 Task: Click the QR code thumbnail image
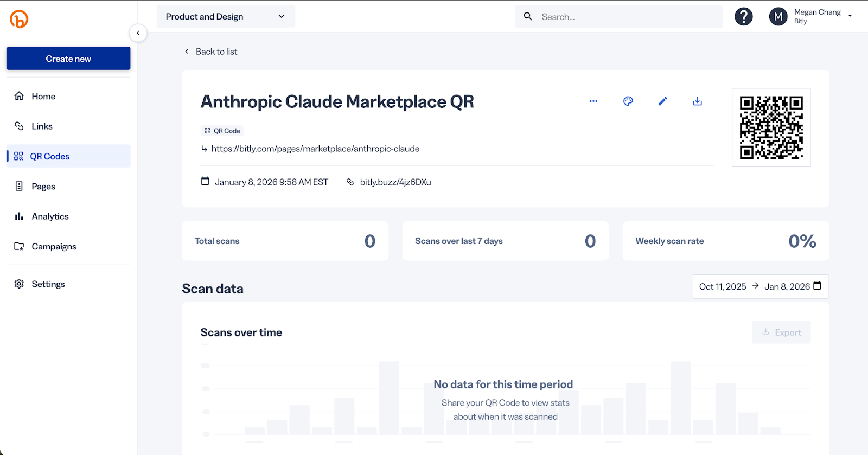[771, 127]
